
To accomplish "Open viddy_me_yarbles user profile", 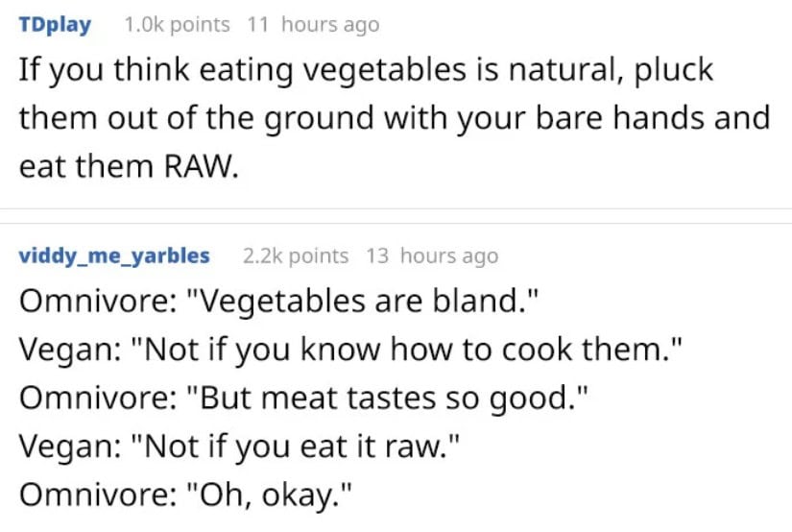I will coord(114,255).
